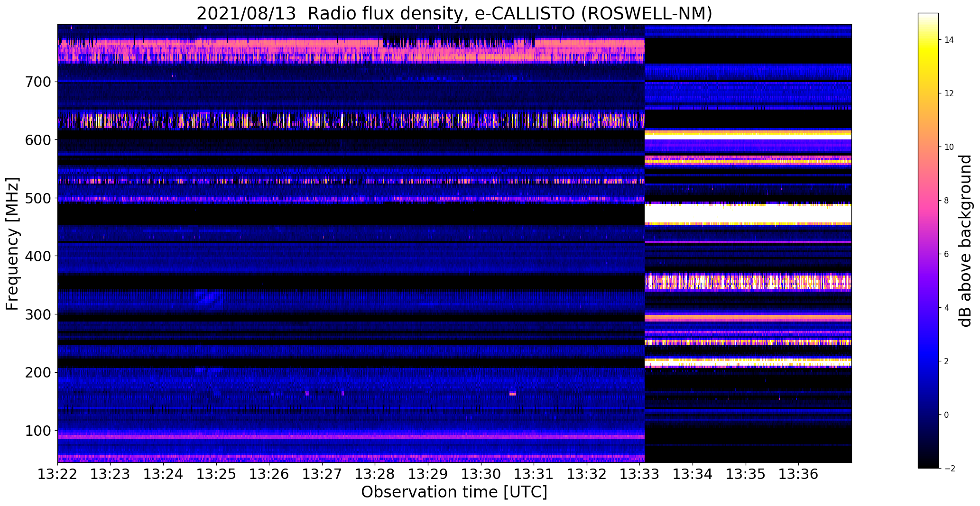
Task: Select the 13:32 time tick label
Action: tap(587, 474)
